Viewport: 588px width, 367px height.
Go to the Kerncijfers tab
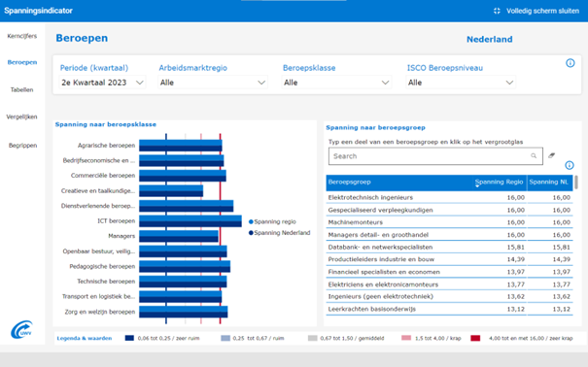(x=22, y=36)
